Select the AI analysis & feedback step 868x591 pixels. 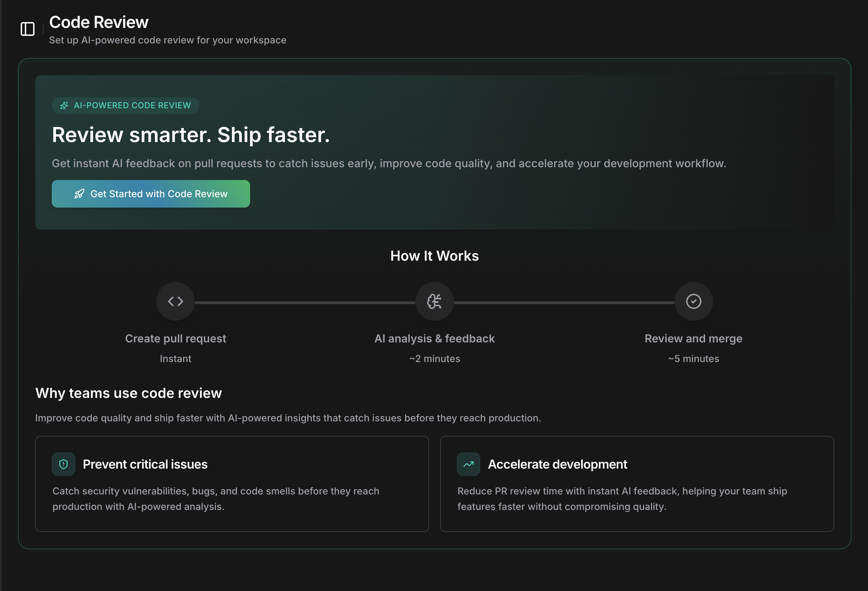click(434, 338)
